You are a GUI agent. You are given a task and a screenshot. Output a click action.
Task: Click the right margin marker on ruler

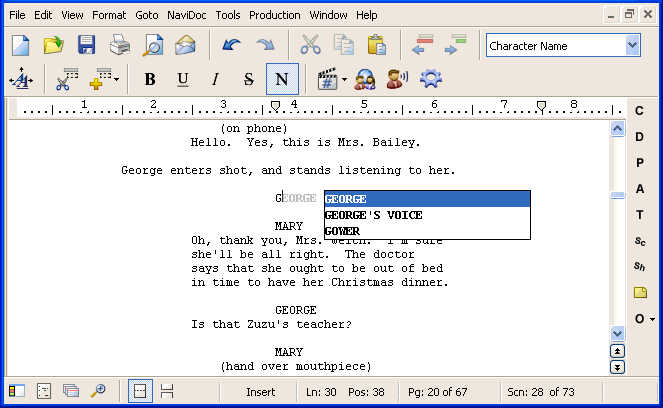tap(541, 104)
